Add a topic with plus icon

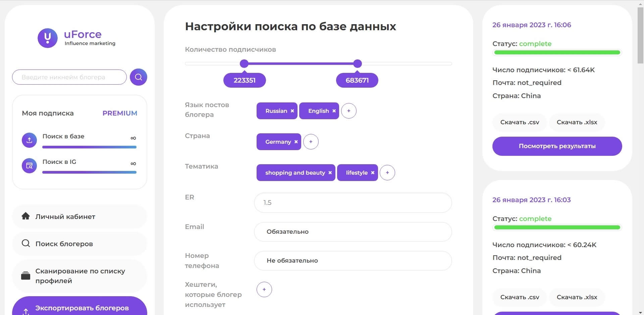pyautogui.click(x=387, y=173)
